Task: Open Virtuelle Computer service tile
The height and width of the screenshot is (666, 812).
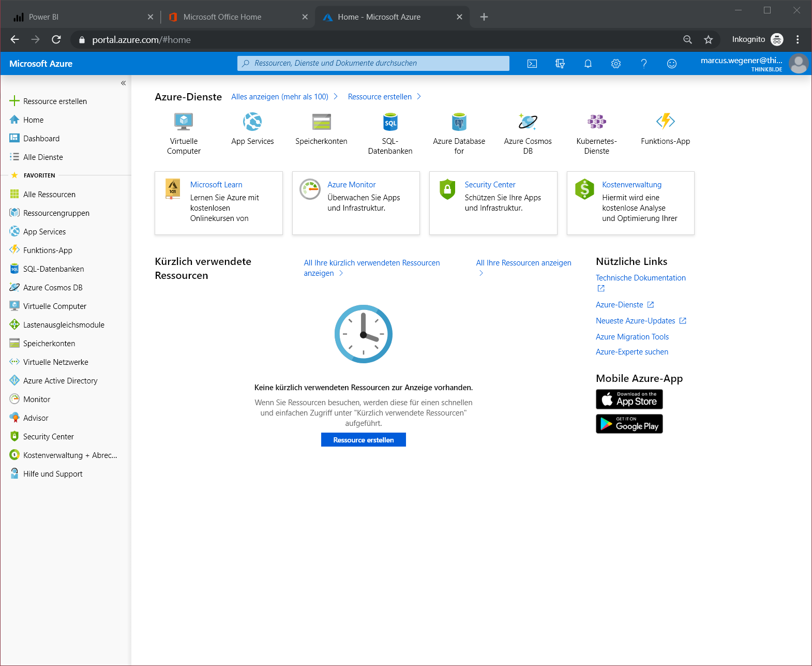Action: coord(184,134)
